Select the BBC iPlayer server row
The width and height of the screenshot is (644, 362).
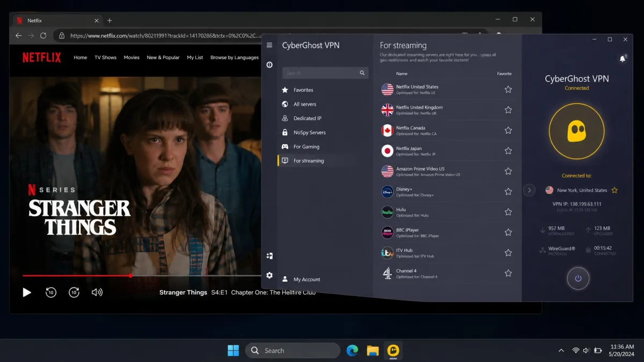(x=447, y=232)
